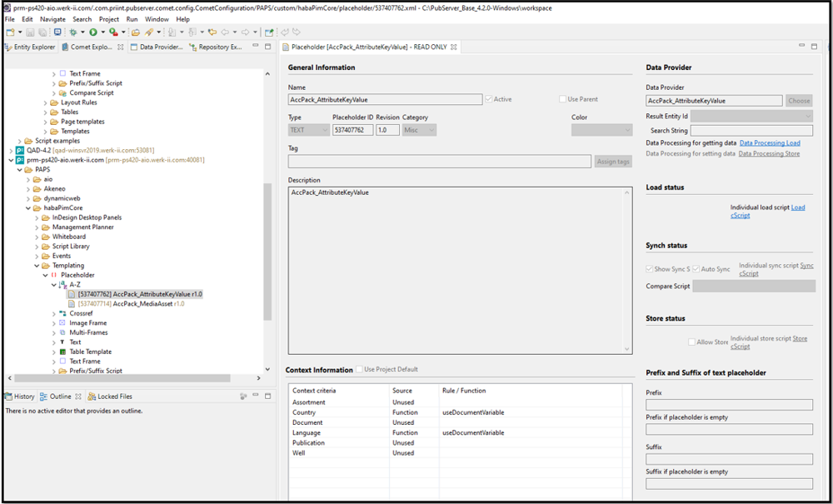Image resolution: width=833 pixels, height=504 pixels.
Task: Click the Run Last Tool red-badge icon
Action: (x=113, y=32)
